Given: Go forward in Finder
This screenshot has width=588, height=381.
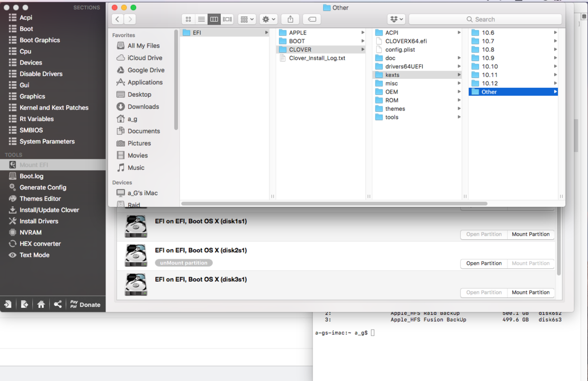Looking at the screenshot, I should tap(130, 19).
